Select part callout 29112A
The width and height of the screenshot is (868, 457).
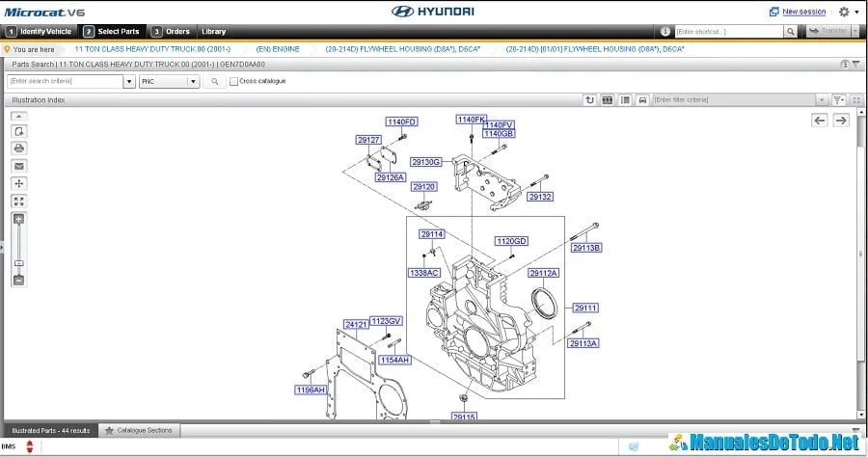(x=544, y=273)
